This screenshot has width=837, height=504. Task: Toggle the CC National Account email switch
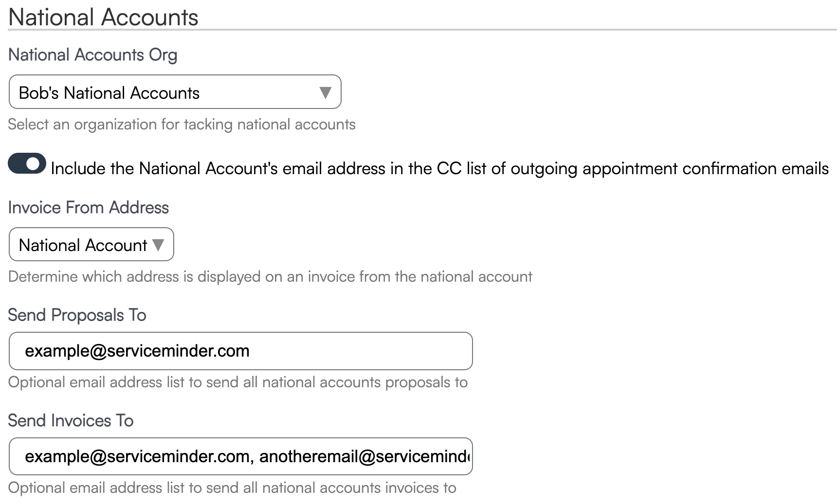pos(27,164)
